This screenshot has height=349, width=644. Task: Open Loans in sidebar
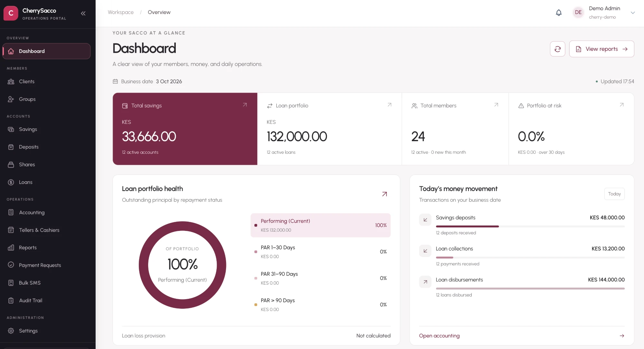click(46, 182)
